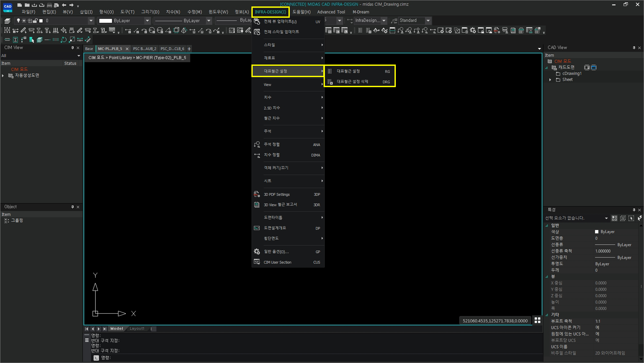Click the 3D PDF settings toolbar icon
Viewport: 644px width, 363px height.
click(x=497, y=30)
